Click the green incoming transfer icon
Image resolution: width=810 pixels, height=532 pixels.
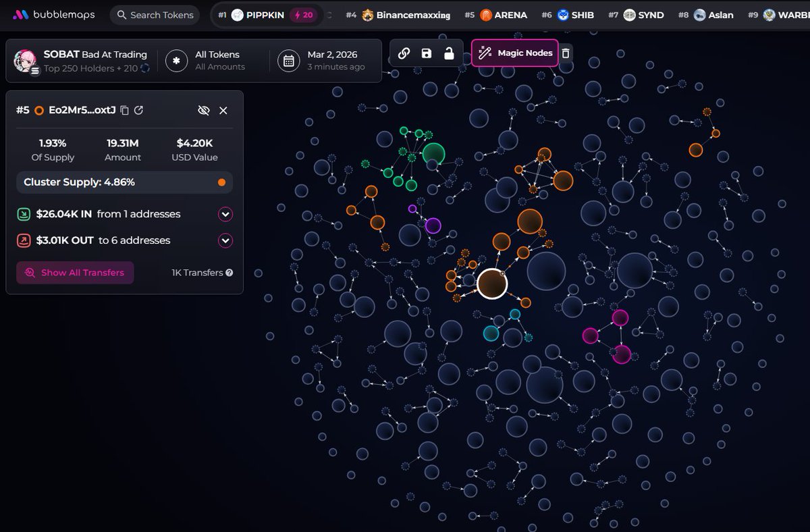23,214
